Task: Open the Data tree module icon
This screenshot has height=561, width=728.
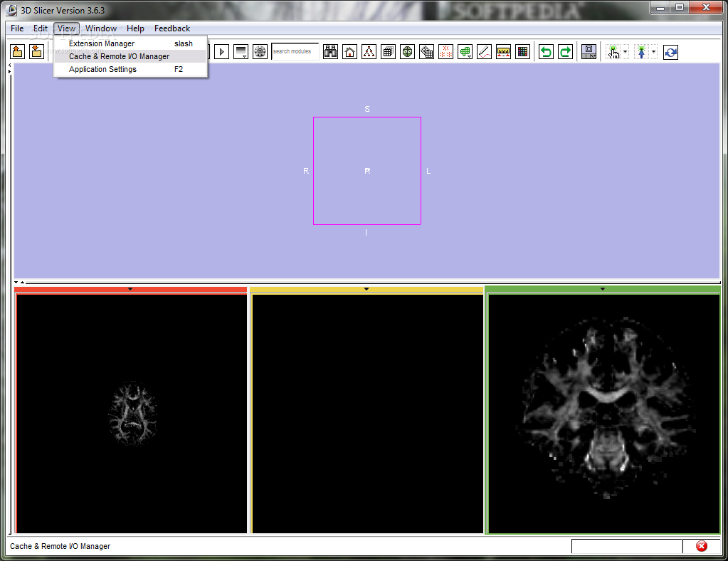Action: [x=369, y=51]
